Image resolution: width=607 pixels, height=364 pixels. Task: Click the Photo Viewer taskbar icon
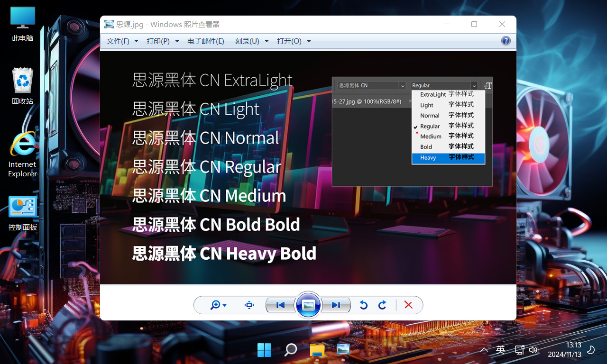tap(343, 350)
